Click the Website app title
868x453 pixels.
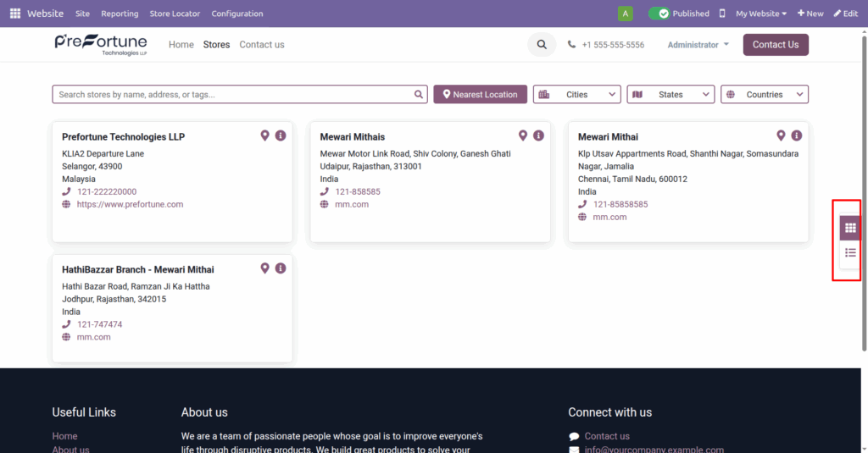46,14
